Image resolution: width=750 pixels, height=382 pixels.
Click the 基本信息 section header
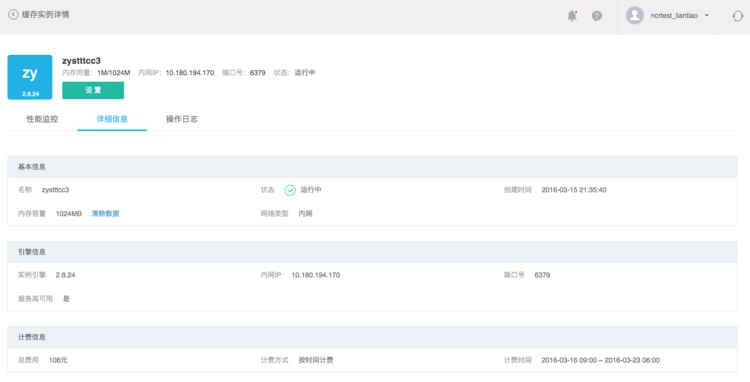[x=372, y=167]
